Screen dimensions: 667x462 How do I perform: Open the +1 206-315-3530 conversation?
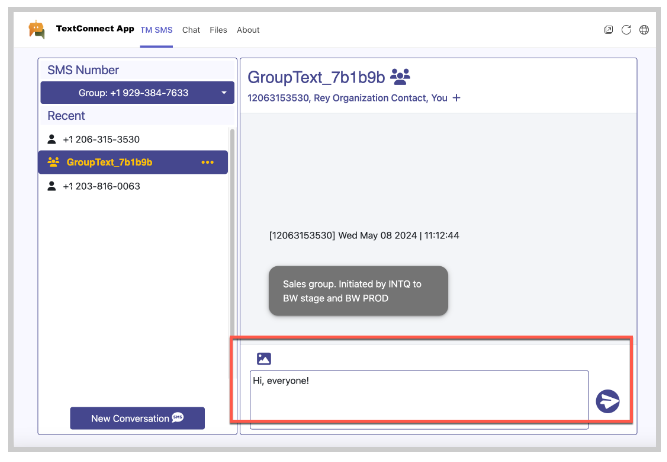[100, 139]
